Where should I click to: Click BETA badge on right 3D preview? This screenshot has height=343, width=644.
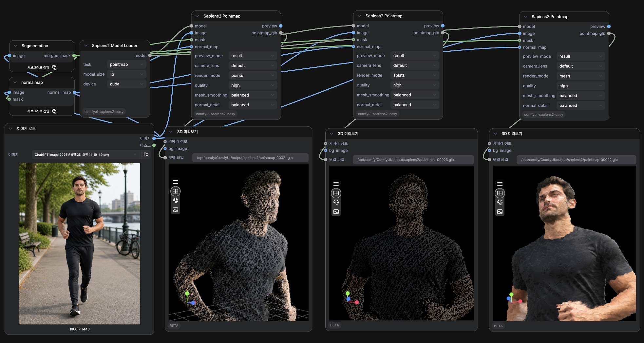point(498,326)
